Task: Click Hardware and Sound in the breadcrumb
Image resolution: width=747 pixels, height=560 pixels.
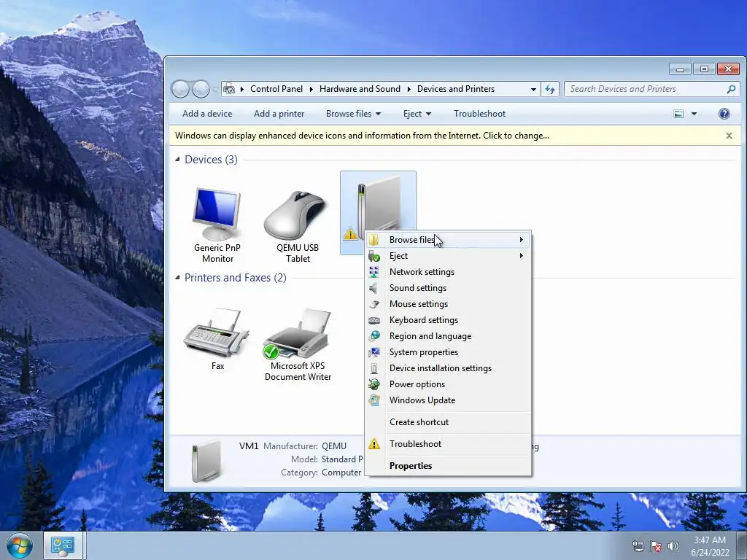Action: coord(360,89)
